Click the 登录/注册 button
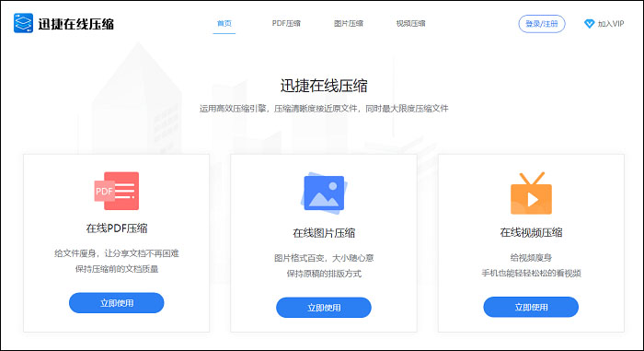Viewport: 644px width, 351px height. click(x=542, y=24)
